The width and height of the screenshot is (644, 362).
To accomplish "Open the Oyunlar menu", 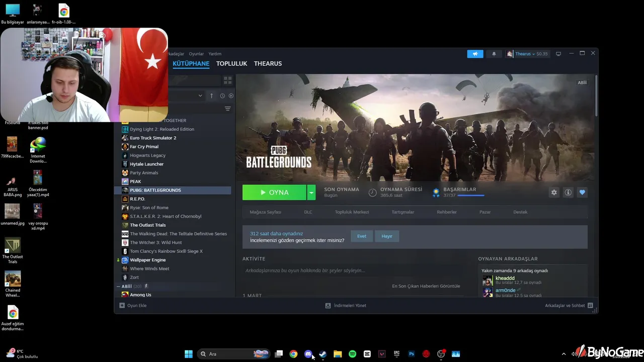I will coord(196,54).
